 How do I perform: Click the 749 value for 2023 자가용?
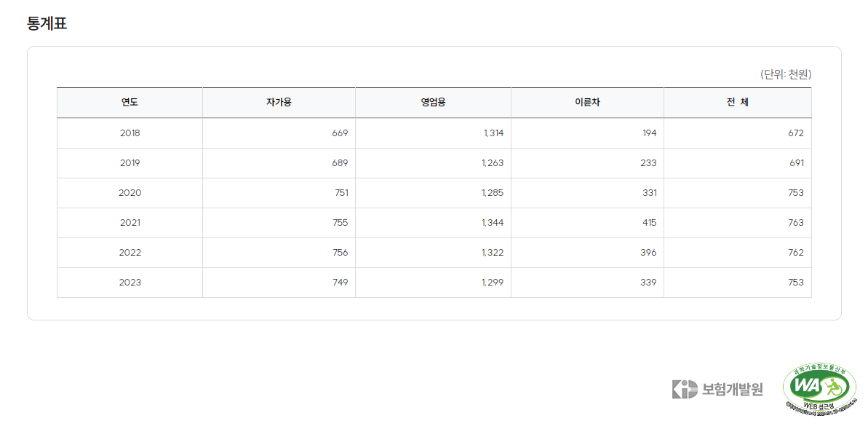(x=341, y=283)
